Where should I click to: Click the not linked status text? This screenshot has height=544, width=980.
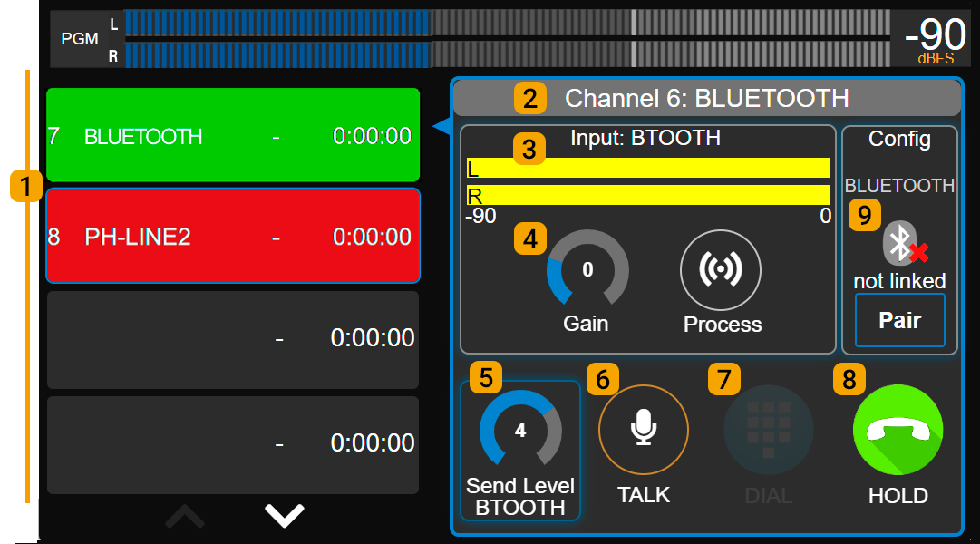pyautogui.click(x=900, y=281)
